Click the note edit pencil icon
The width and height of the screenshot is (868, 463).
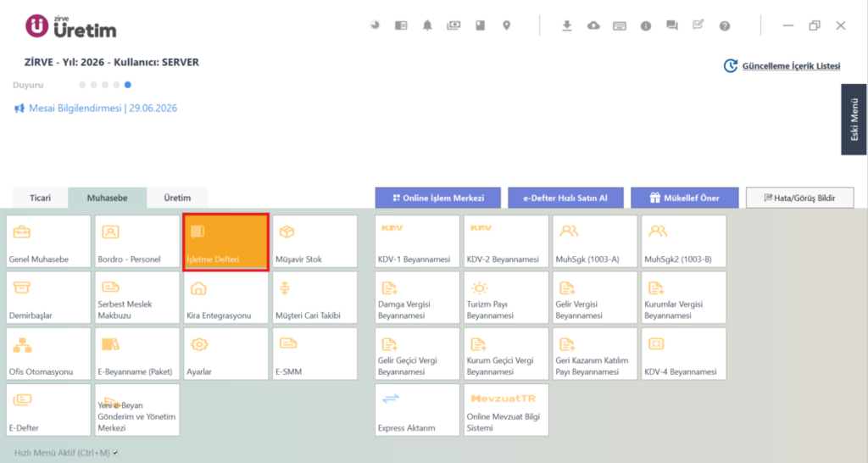[x=698, y=25]
